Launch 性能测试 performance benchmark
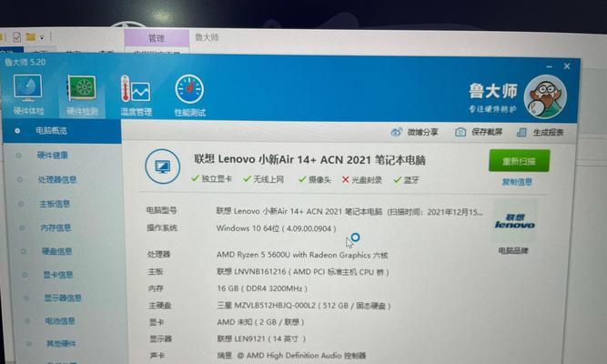 (189, 96)
